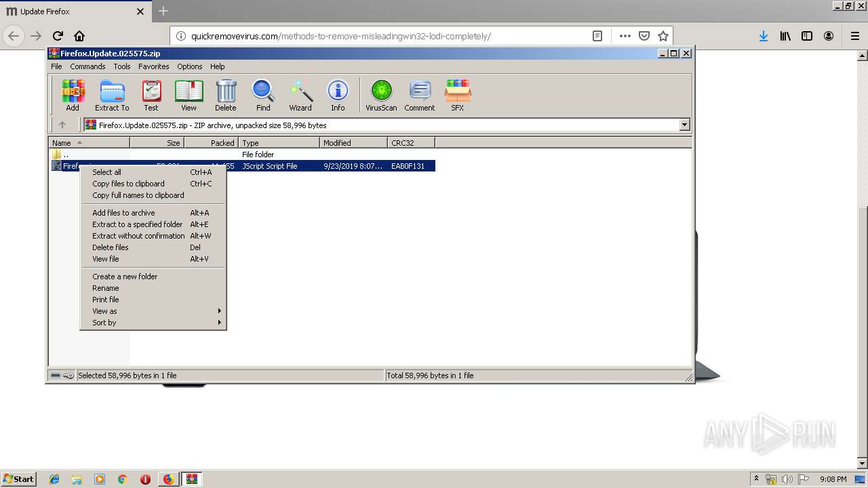Start VirusScan on the archive

[x=381, y=95]
